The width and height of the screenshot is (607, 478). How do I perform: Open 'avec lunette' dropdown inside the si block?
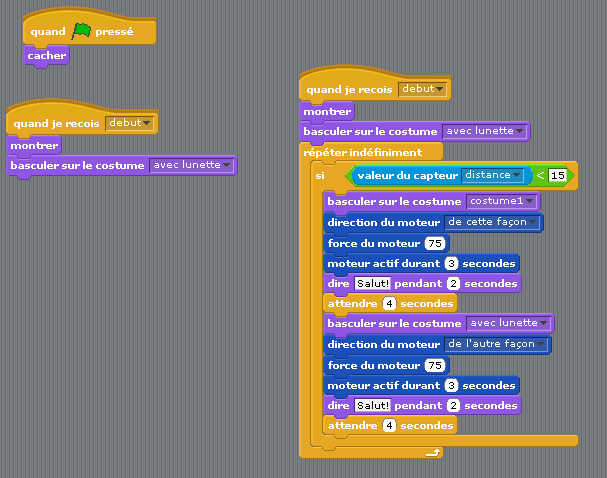tap(509, 323)
